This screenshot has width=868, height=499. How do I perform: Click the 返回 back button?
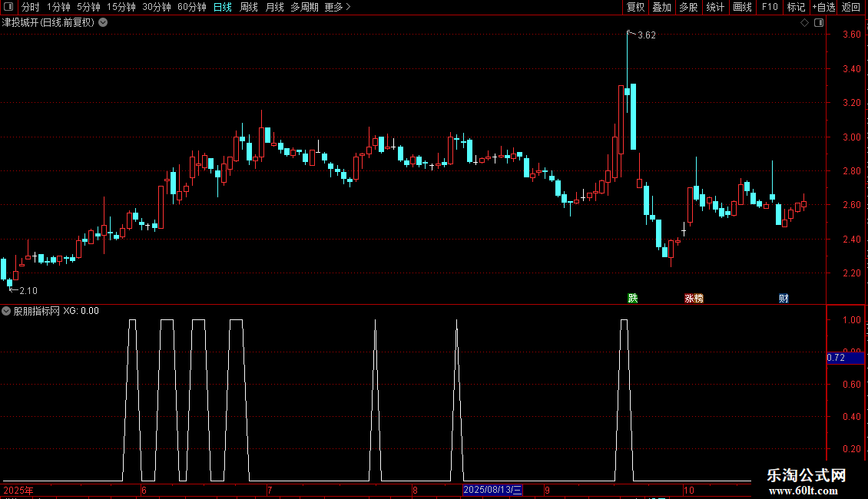click(851, 7)
